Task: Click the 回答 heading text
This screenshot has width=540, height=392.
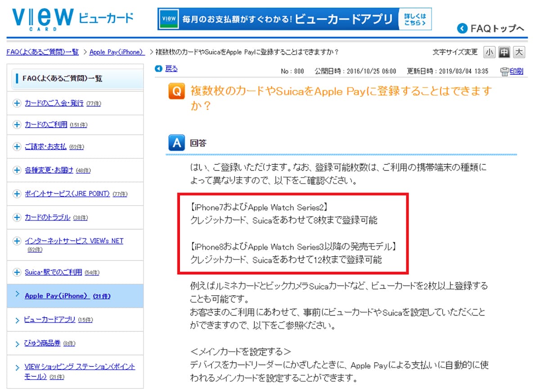Action: [198, 144]
